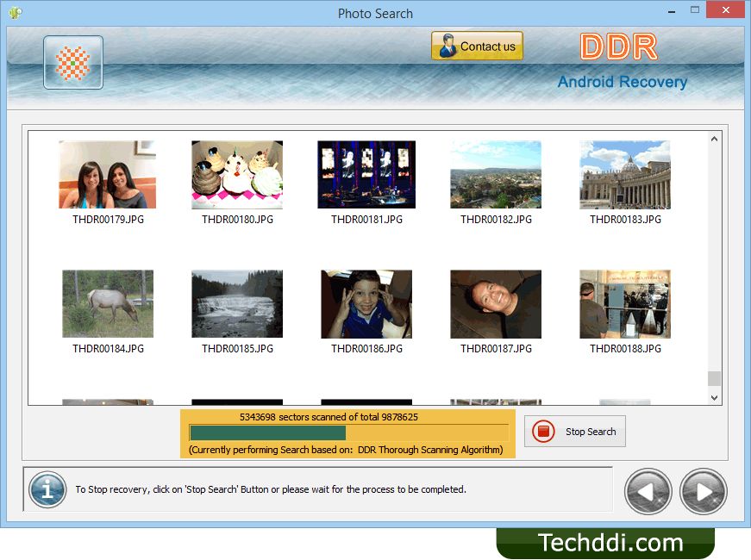
Task: Click the sectors scanned status text
Action: point(329,417)
